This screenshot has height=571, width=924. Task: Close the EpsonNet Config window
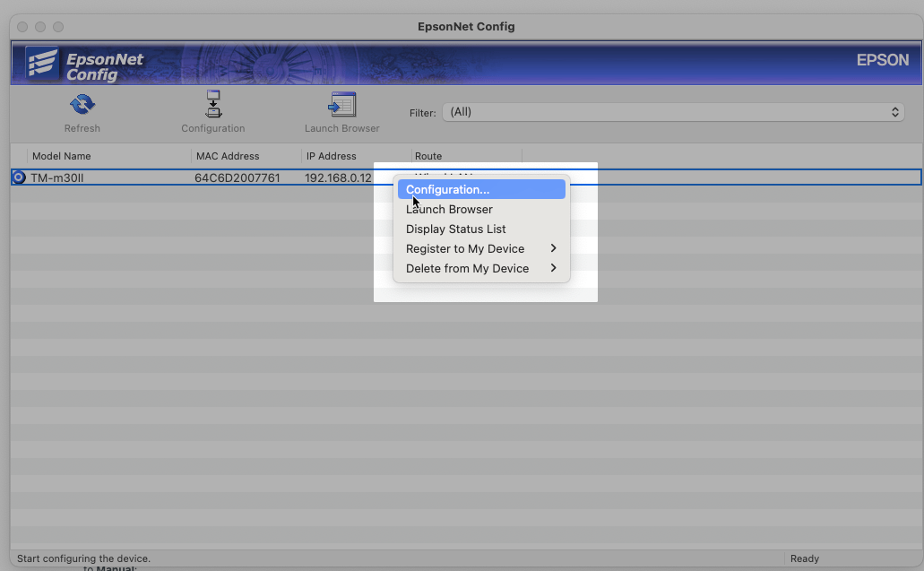pyautogui.click(x=23, y=27)
